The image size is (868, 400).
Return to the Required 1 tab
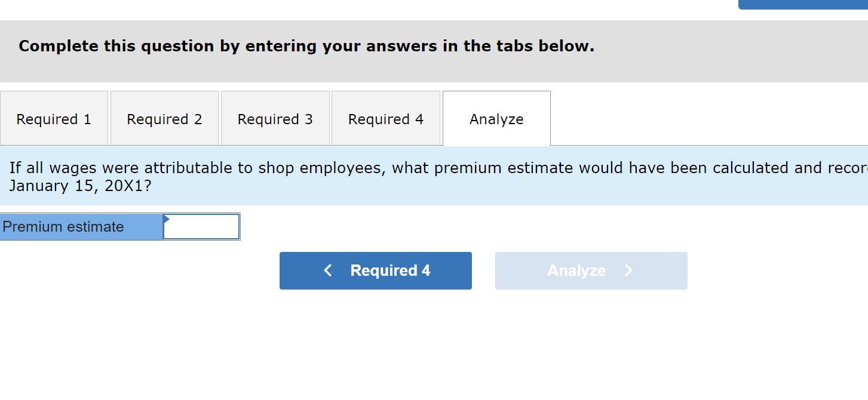54,119
